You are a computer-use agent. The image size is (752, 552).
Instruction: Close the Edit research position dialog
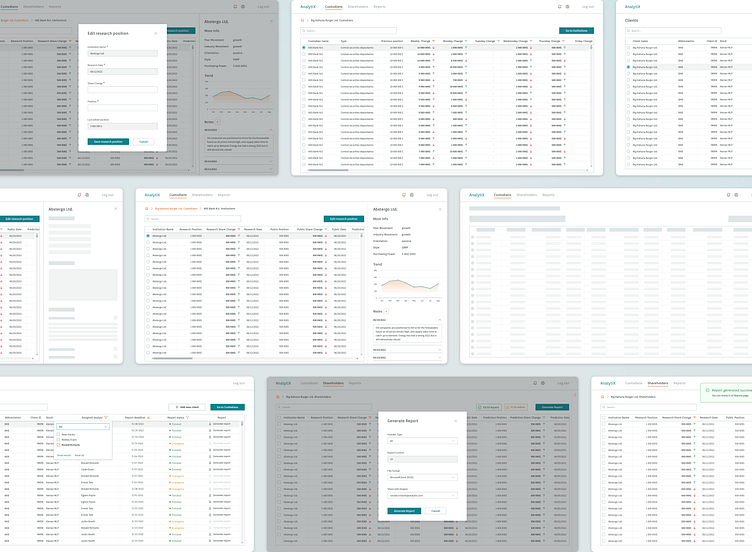155,31
